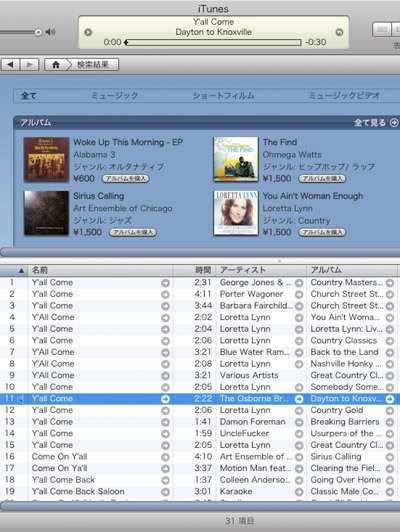Sort list by 時間 column header
Screen dimensions: 400x532
(x=203, y=270)
